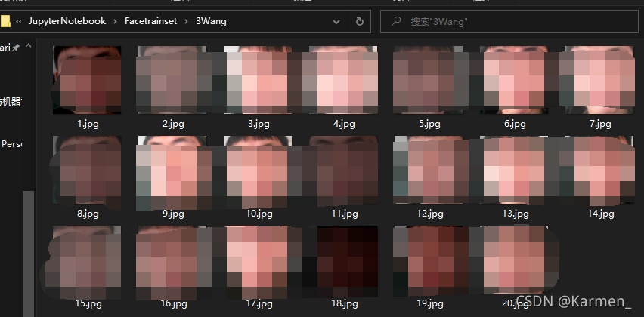
Task: Select the 14.jpg thumbnail
Action: (x=599, y=170)
